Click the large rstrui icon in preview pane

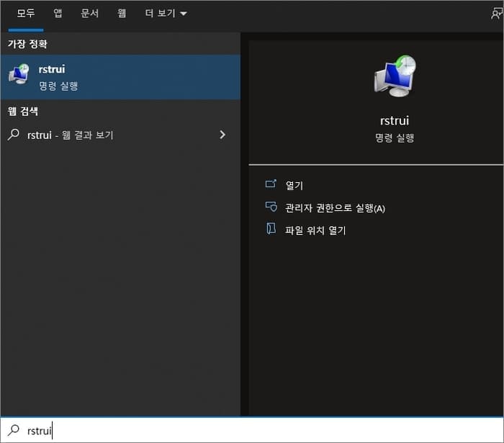click(395, 76)
